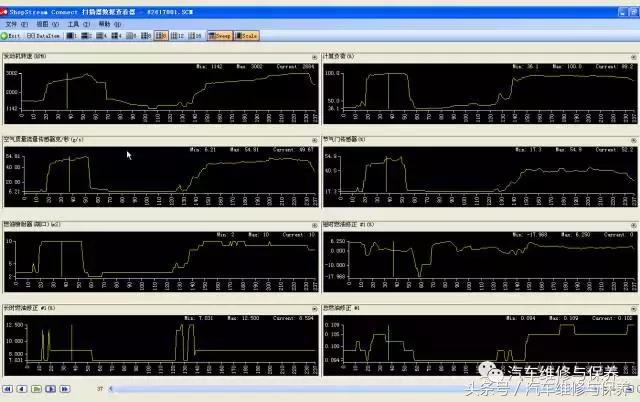Open options button of 计算负荷 graph panel
The image size is (640, 402).
[633, 57]
